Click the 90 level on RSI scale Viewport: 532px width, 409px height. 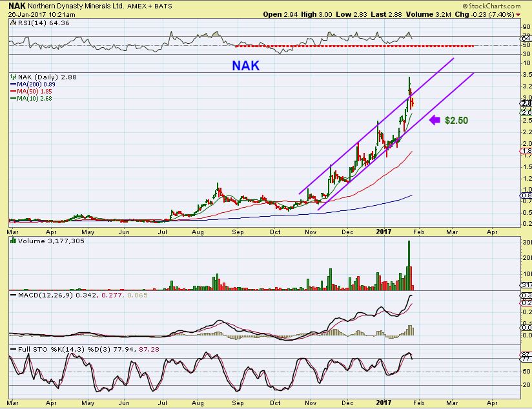(527, 27)
